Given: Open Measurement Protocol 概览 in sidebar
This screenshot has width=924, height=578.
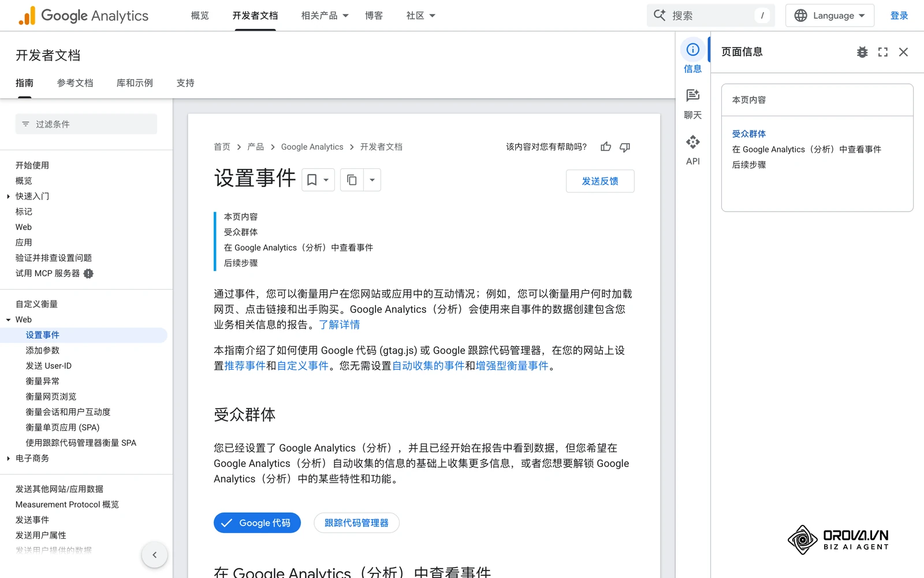Looking at the screenshot, I should 67,505.
